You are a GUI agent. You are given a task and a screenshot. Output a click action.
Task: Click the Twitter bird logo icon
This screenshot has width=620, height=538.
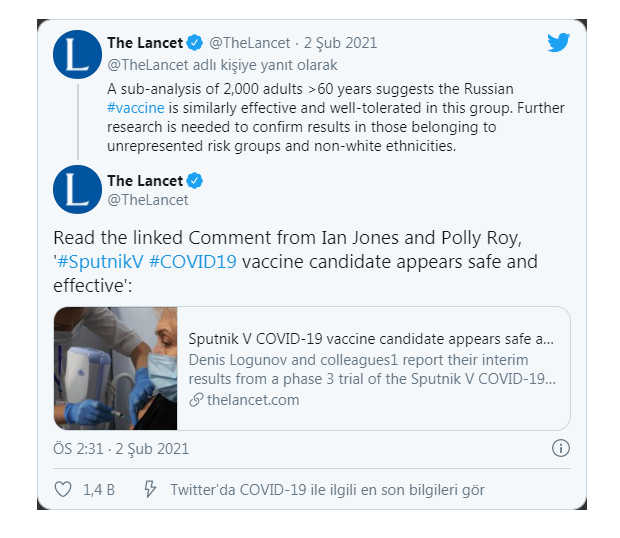[558, 43]
